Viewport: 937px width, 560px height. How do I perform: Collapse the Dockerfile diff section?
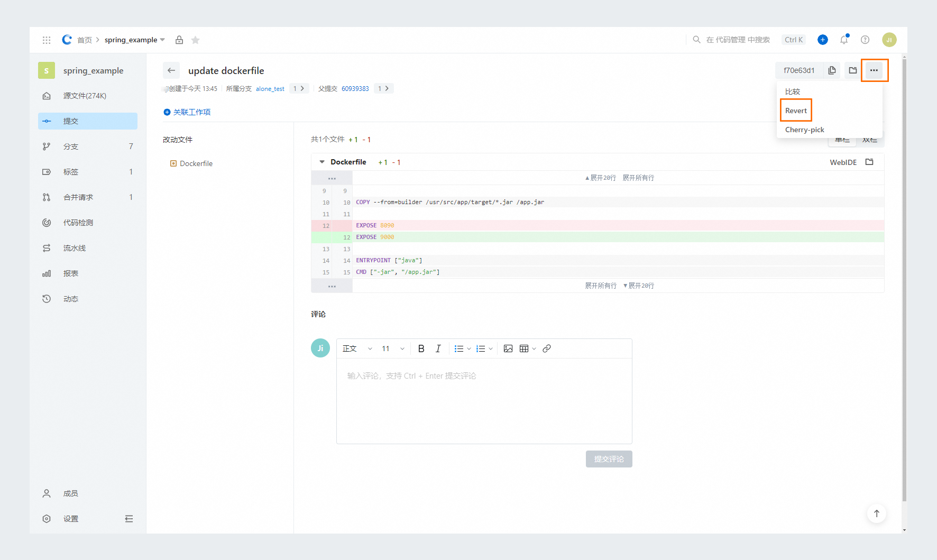[321, 162]
